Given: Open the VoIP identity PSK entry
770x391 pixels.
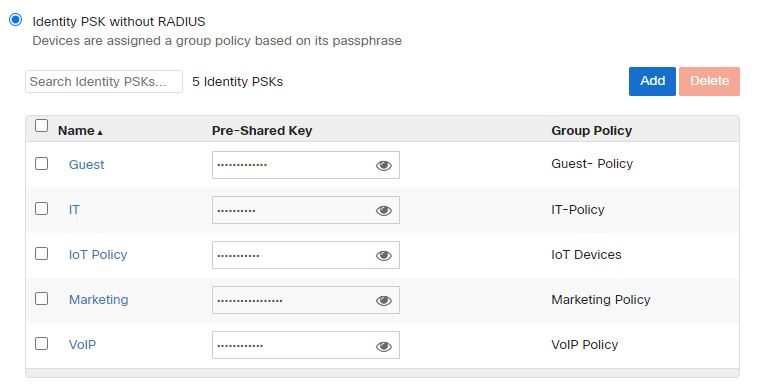Looking at the screenshot, I should tap(82, 345).
